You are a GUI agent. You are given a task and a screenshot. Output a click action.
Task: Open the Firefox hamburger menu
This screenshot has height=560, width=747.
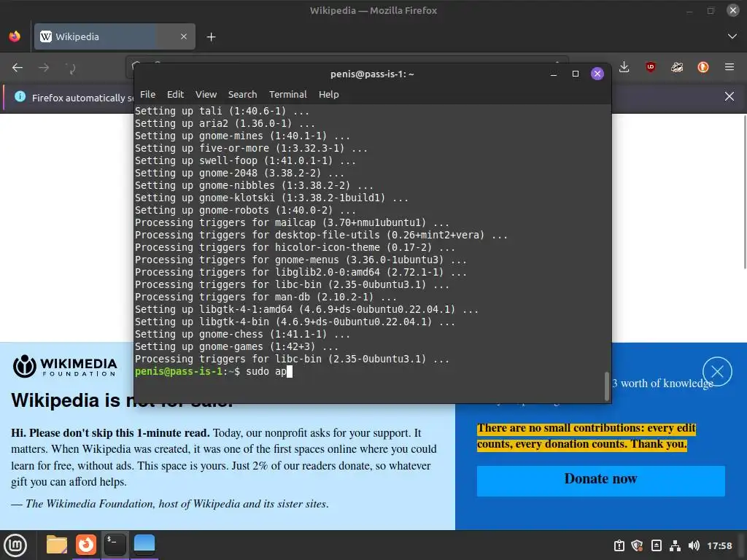(x=729, y=67)
